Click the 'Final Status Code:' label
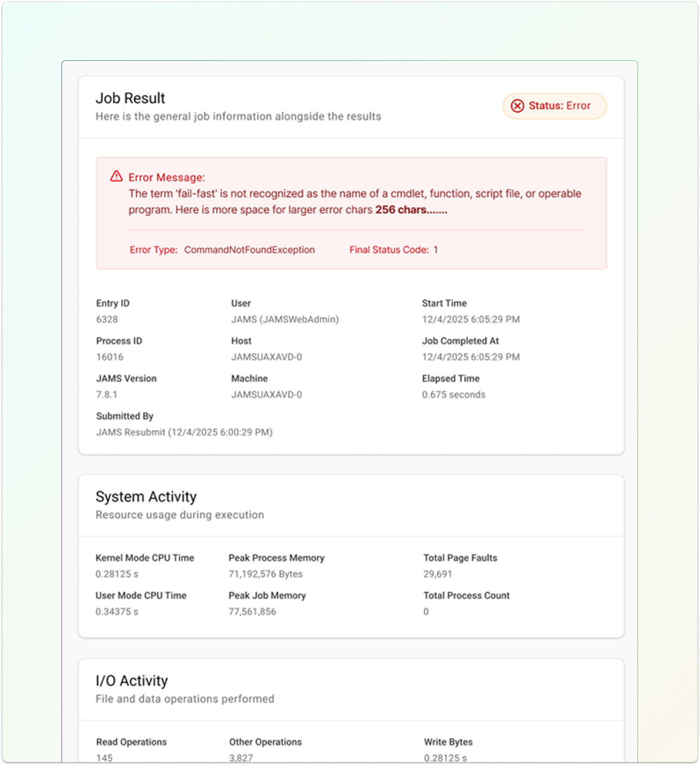 (389, 250)
